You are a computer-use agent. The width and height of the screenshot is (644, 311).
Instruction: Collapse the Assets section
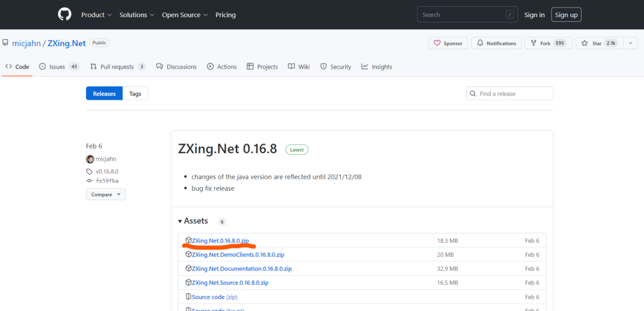(193, 221)
